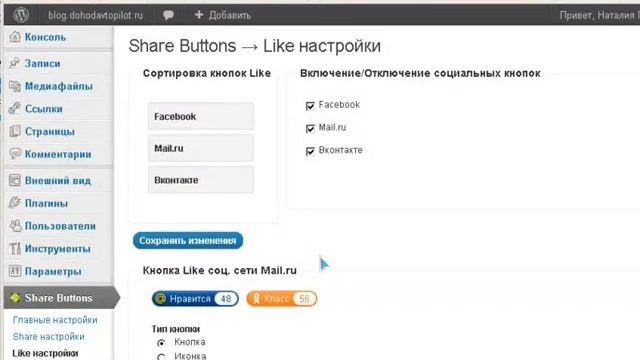Click the Кнопка Like соц. сети Mail.ru heading
Screen dimensions: 640x360
[x=220, y=271]
